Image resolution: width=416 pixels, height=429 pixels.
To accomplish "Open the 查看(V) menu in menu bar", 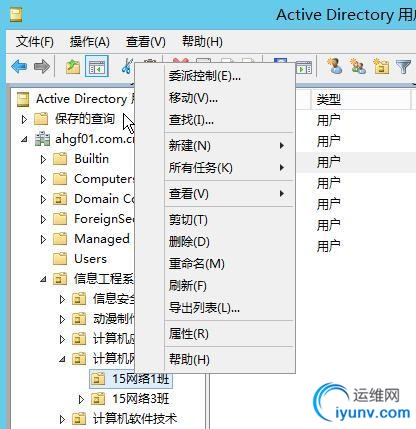I will [146, 42].
